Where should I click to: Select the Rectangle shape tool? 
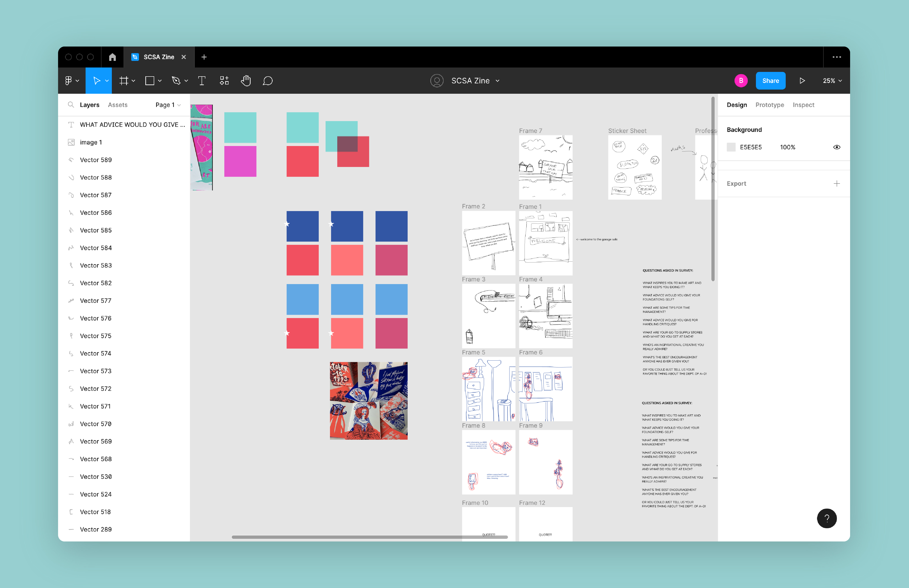[150, 81]
